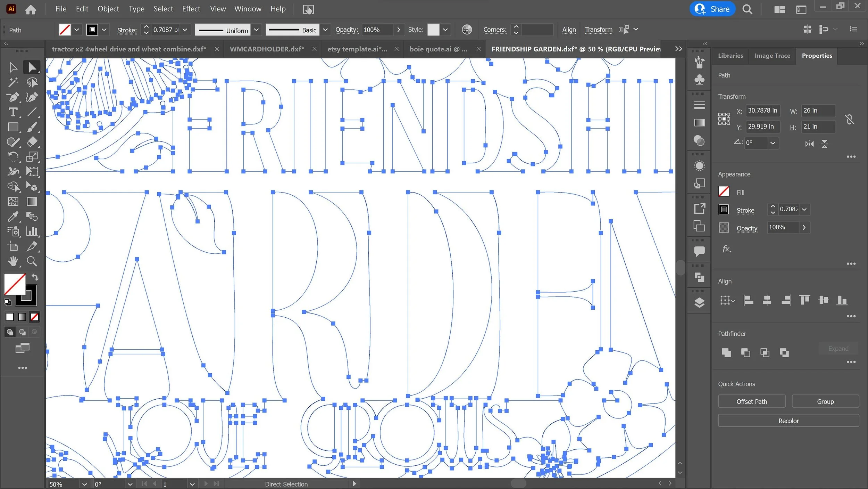
Task: Select the Lasso tool
Action: pos(32,82)
